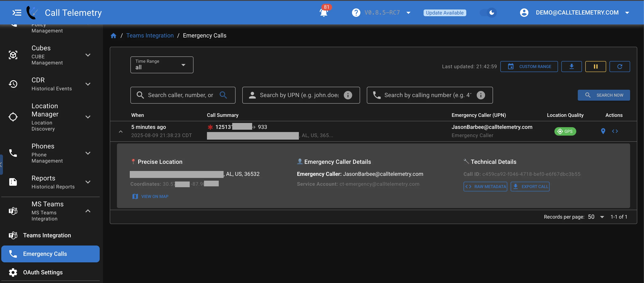
Task: Open the Time Range dropdown
Action: [162, 65]
